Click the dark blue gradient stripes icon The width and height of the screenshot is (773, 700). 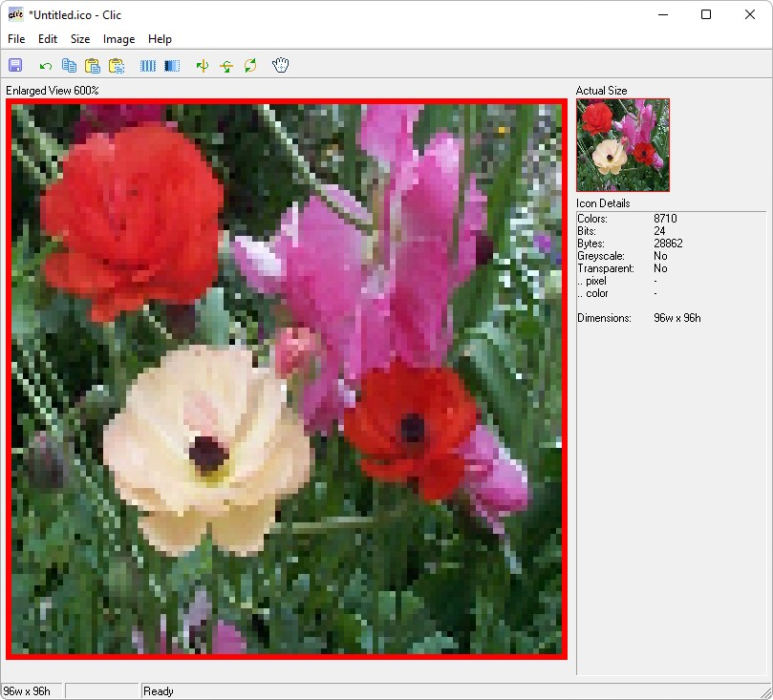coord(172,66)
